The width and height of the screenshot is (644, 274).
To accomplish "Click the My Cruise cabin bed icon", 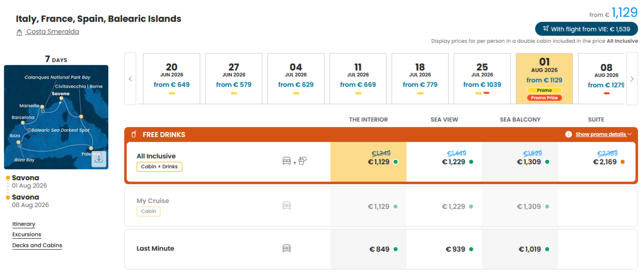I will [287, 206].
